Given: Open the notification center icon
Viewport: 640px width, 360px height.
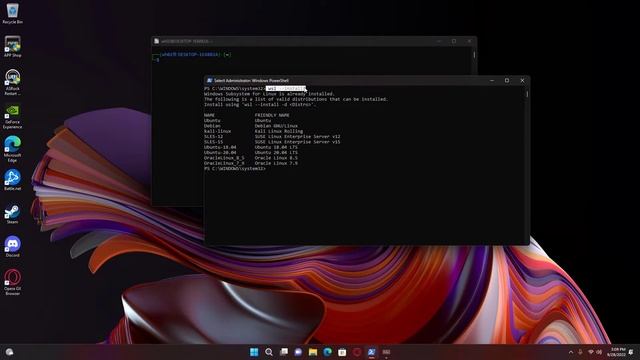Looking at the screenshot, I should pyautogui.click(x=631, y=352).
